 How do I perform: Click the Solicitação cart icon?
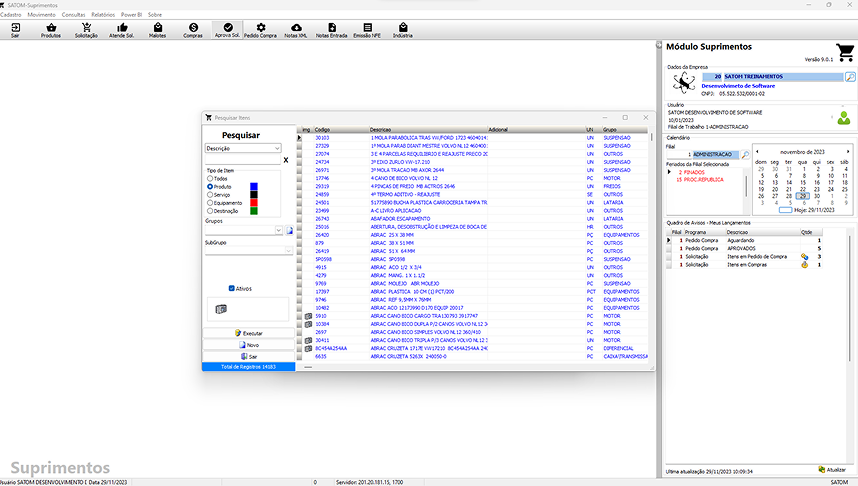point(86,30)
